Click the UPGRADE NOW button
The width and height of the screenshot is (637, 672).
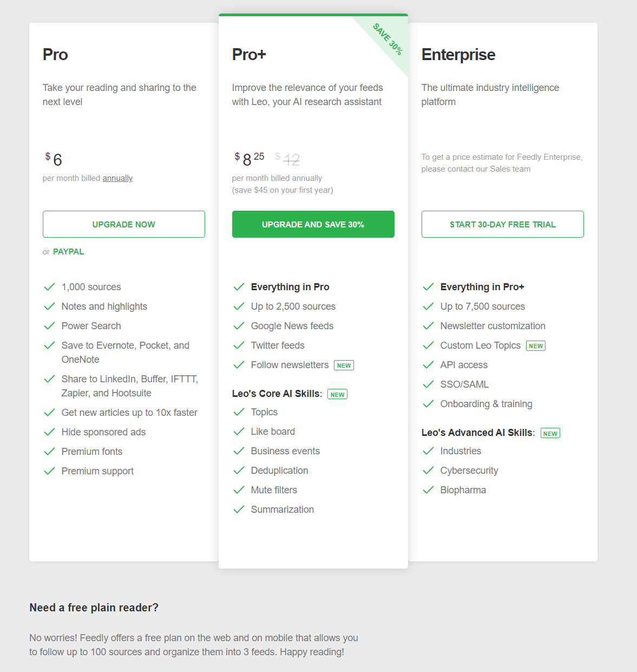click(123, 224)
